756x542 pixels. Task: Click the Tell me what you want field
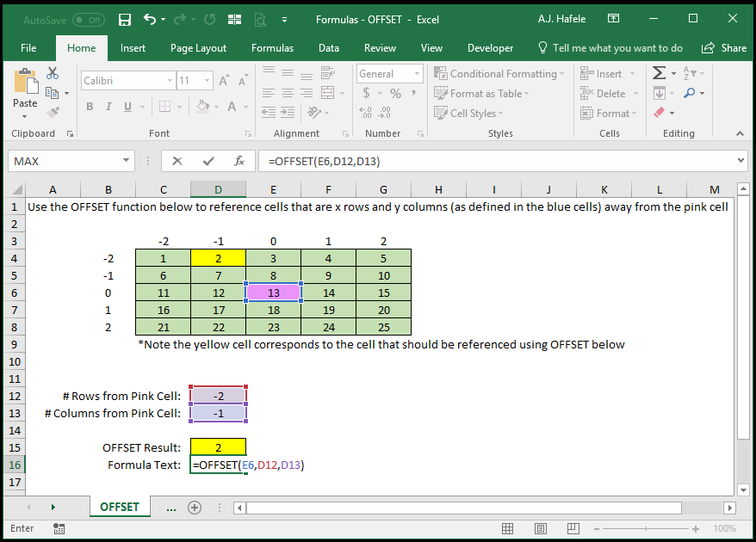pyautogui.click(x=610, y=47)
